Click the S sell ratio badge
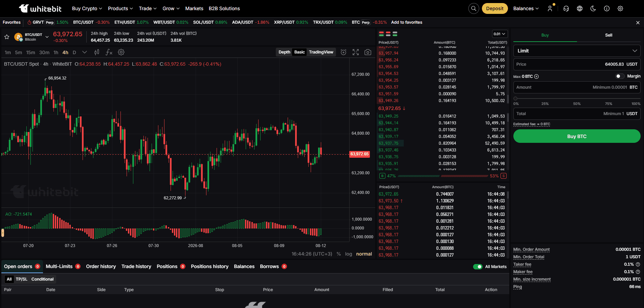 pyautogui.click(x=504, y=176)
